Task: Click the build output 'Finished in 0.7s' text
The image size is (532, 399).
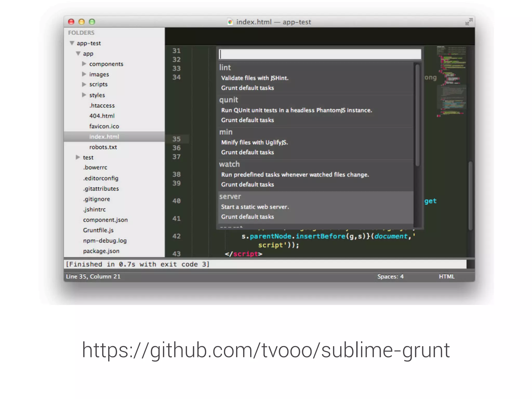Action: [137, 264]
